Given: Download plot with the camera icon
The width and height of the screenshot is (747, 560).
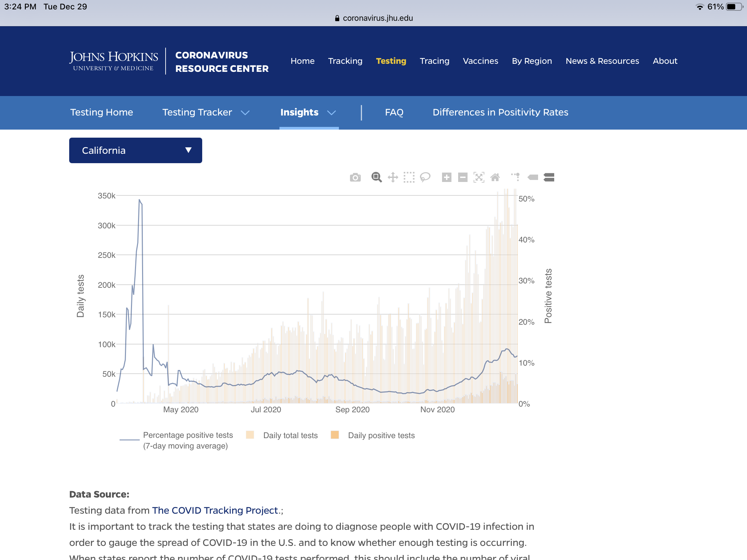Looking at the screenshot, I should pos(355,177).
